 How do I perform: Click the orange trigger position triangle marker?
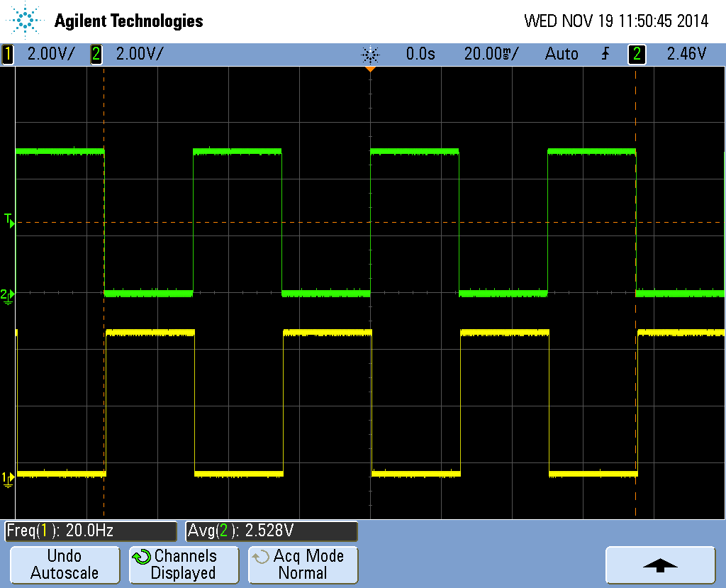pyautogui.click(x=369, y=70)
